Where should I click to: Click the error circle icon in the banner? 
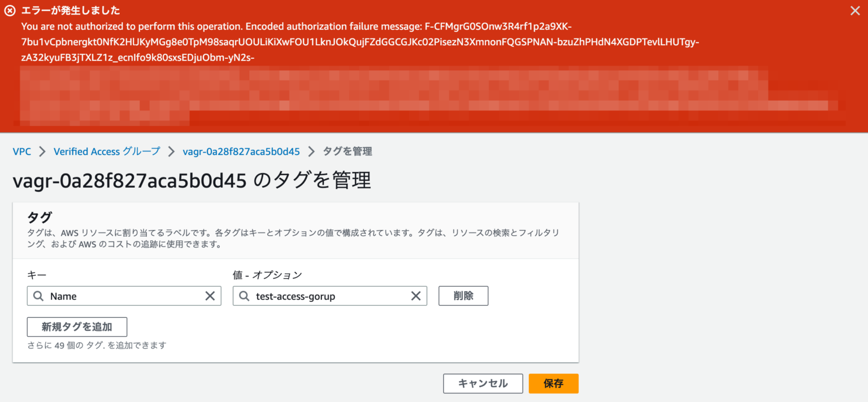click(x=10, y=11)
